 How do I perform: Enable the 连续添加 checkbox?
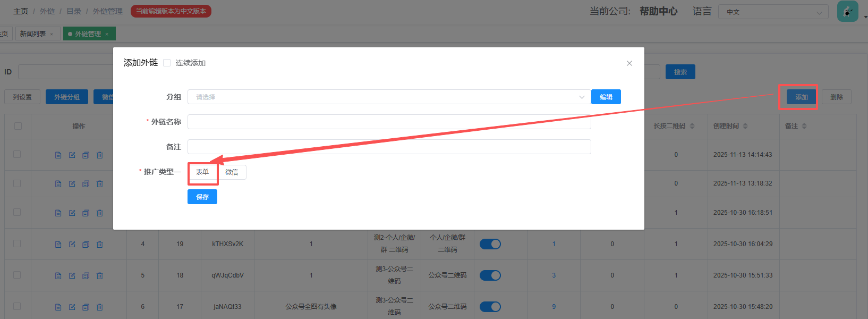(167, 63)
